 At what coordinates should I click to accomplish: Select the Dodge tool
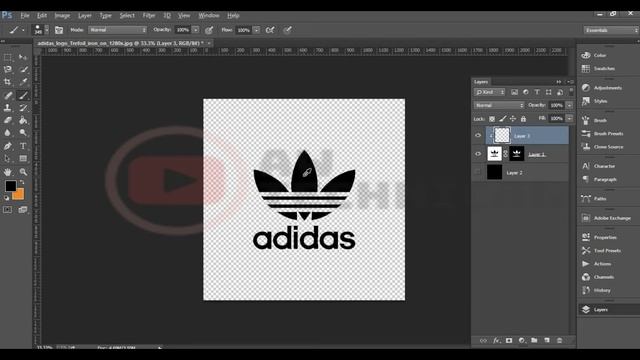click(x=23, y=133)
